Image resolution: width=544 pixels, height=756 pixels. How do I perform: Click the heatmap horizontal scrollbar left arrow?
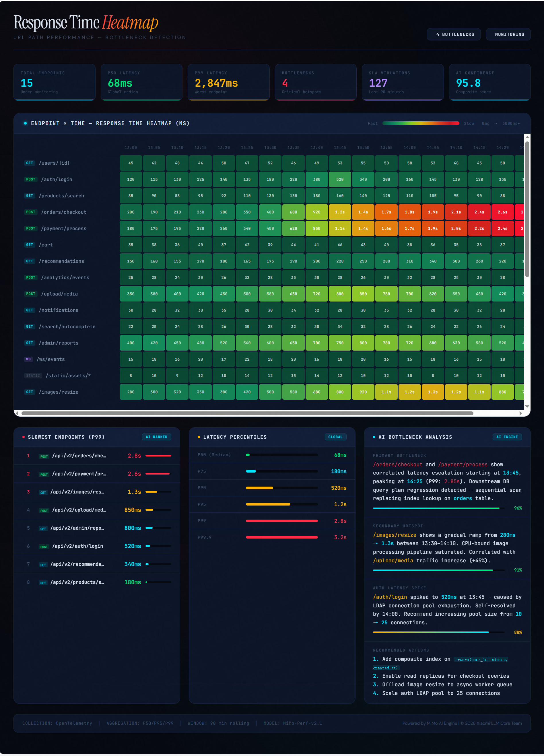tap(17, 413)
